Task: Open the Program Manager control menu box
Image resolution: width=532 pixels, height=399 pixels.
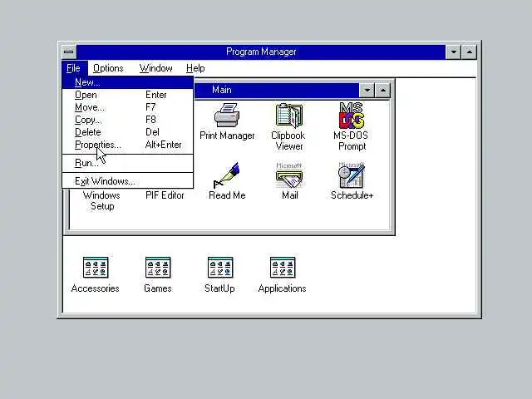Action: tap(69, 52)
